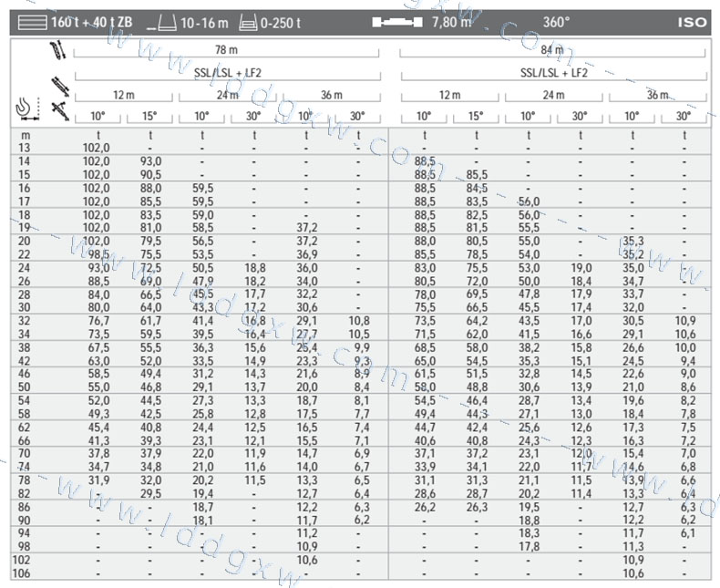The height and width of the screenshot is (588, 720).
Task: Click radius row label 50
Action: pos(24,387)
